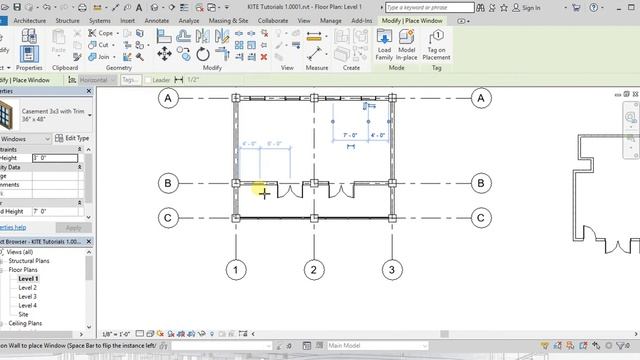
Task: Close the Project Browser panel
Action: pyautogui.click(x=89, y=242)
